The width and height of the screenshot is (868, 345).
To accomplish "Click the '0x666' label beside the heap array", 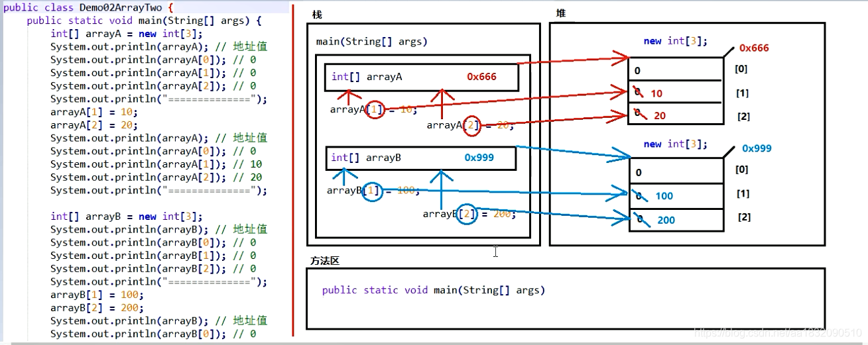I will 754,48.
